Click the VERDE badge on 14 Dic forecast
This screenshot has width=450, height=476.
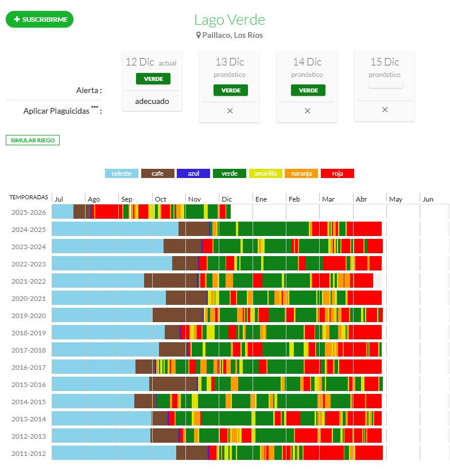coord(308,90)
